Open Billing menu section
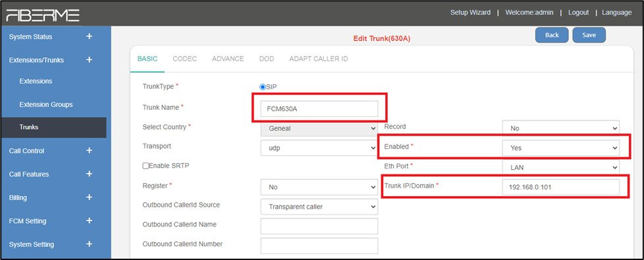The image size is (644, 260). 18,197
